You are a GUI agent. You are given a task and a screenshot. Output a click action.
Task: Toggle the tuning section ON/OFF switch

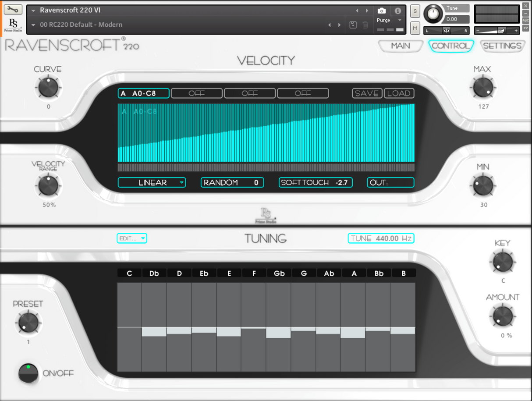(28, 373)
